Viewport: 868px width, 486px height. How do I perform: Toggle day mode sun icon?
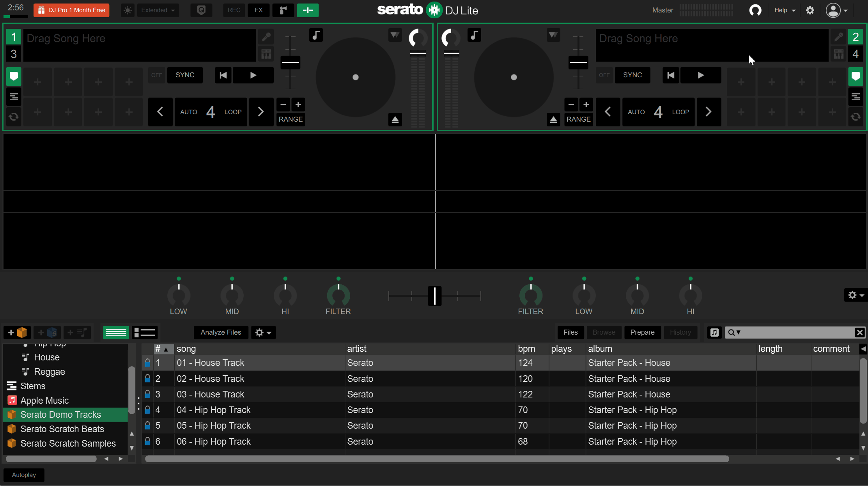(x=128, y=10)
